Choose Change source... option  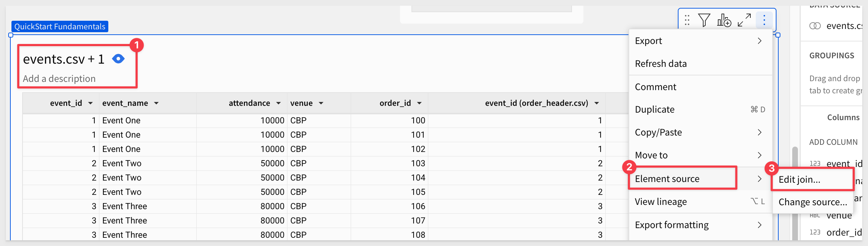click(x=813, y=202)
